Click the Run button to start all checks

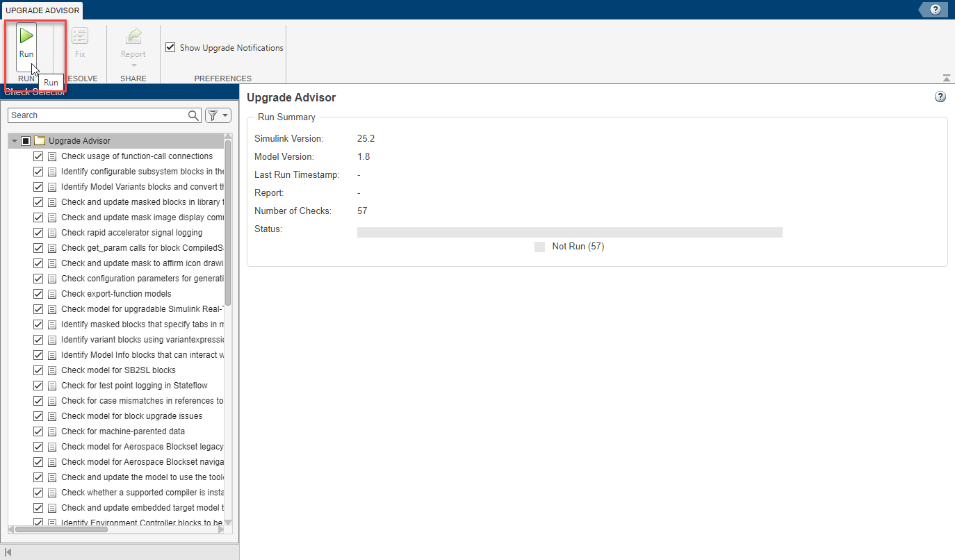pos(26,42)
